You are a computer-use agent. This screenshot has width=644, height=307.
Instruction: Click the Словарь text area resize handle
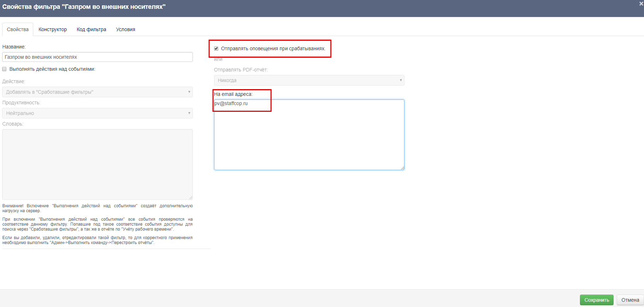[x=191, y=198]
